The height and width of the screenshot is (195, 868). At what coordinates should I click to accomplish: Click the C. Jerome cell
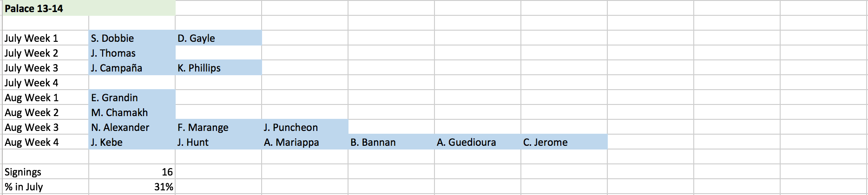pos(564,142)
